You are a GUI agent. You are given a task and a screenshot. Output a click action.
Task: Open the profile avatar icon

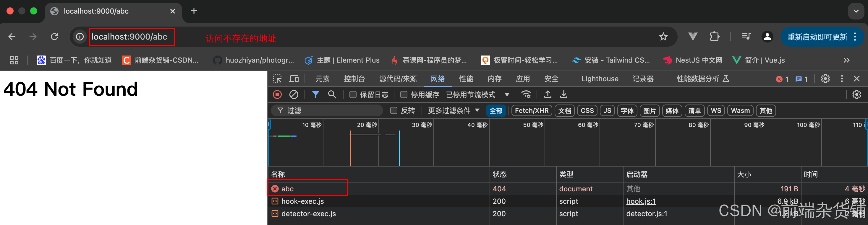click(x=767, y=37)
